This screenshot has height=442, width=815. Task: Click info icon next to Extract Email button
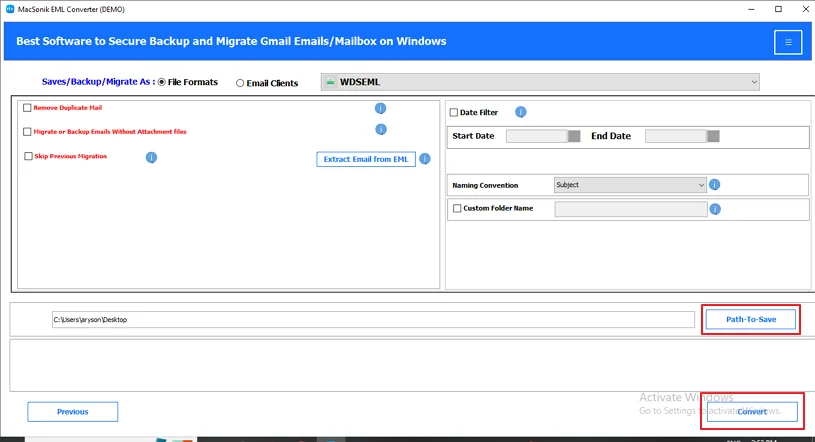pos(425,159)
